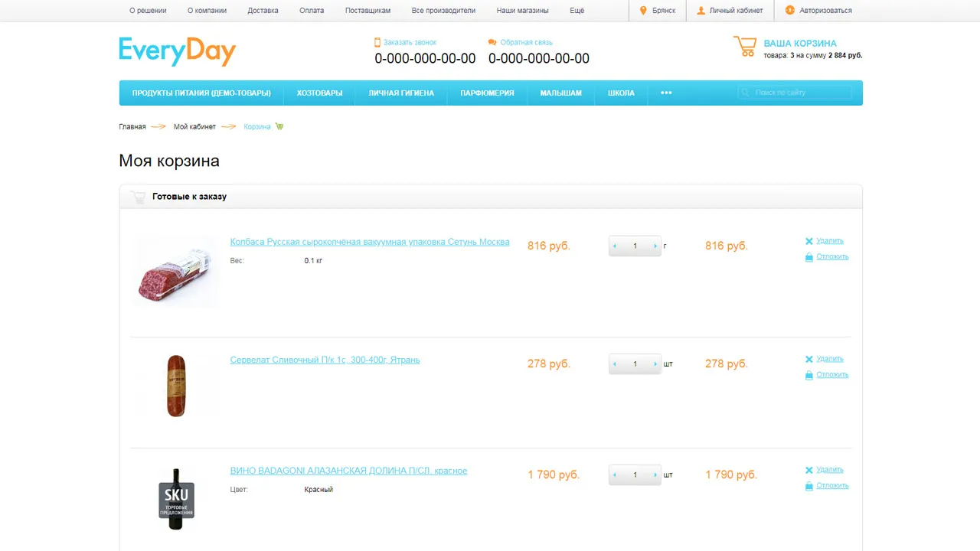Decrease quantity of Сервелат Сливочный
Screen dimensions: 980x551
615,364
